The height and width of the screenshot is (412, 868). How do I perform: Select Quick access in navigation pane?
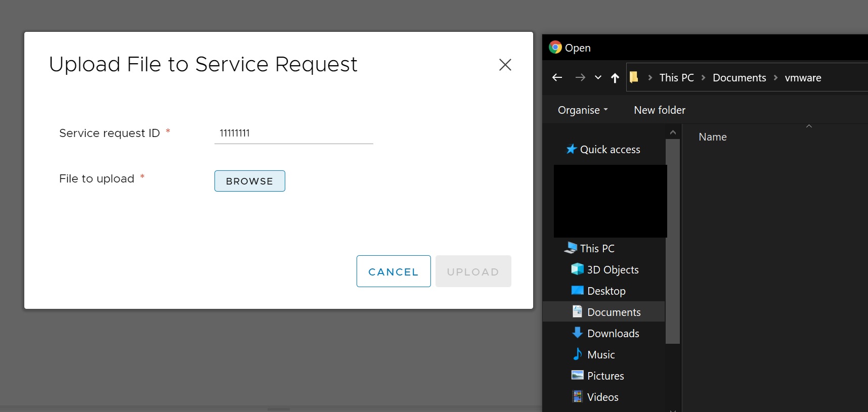[610, 150]
